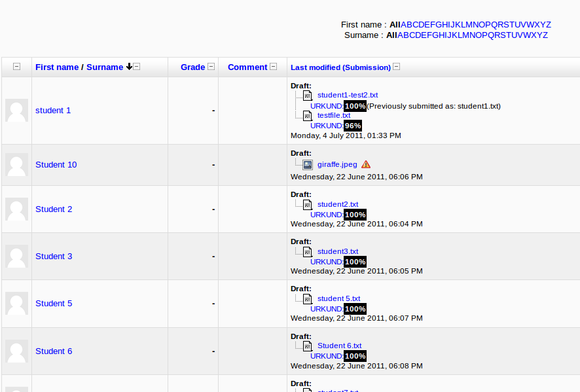Click the file icon beside testfile.txt

(x=308, y=116)
